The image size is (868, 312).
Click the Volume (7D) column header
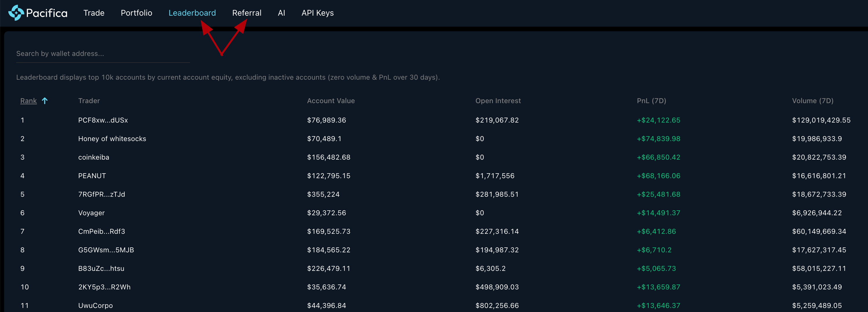click(812, 101)
